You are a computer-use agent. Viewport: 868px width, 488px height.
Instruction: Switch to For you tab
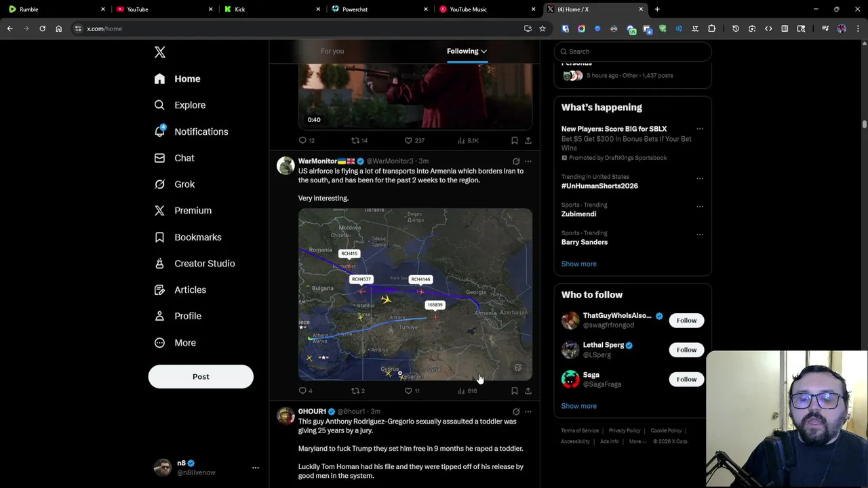pyautogui.click(x=332, y=51)
